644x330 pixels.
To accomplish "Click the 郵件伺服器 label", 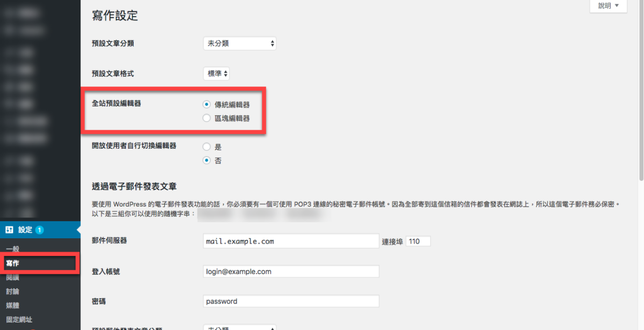I will coord(109,241).
